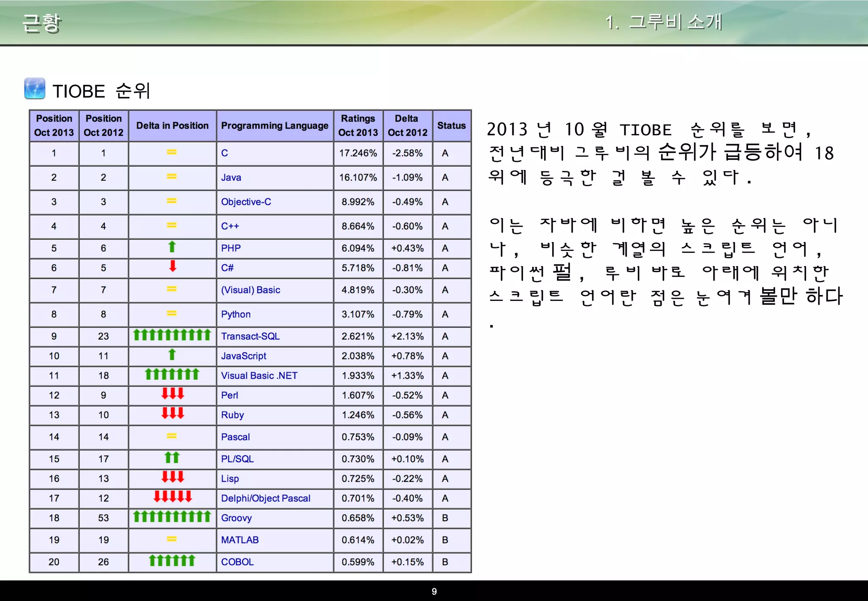This screenshot has height=601, width=868.
Task: Open the Python language link
Action: [236, 314]
